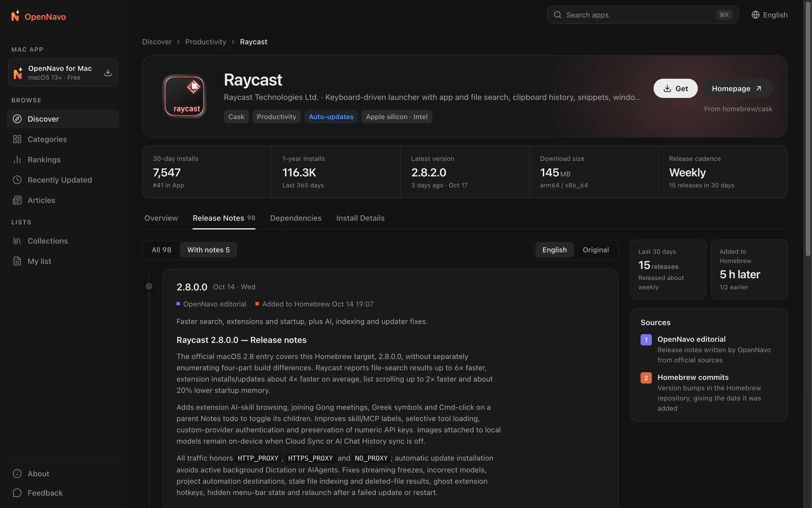This screenshot has height=508, width=812.
Task: Click the Apple silicon · Intel tag
Action: pyautogui.click(x=397, y=117)
